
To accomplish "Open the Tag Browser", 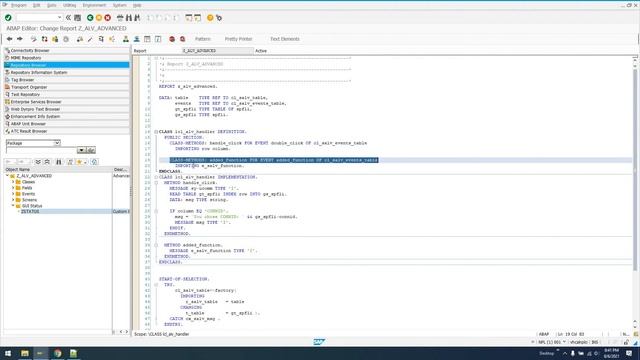I will click(x=67, y=80).
